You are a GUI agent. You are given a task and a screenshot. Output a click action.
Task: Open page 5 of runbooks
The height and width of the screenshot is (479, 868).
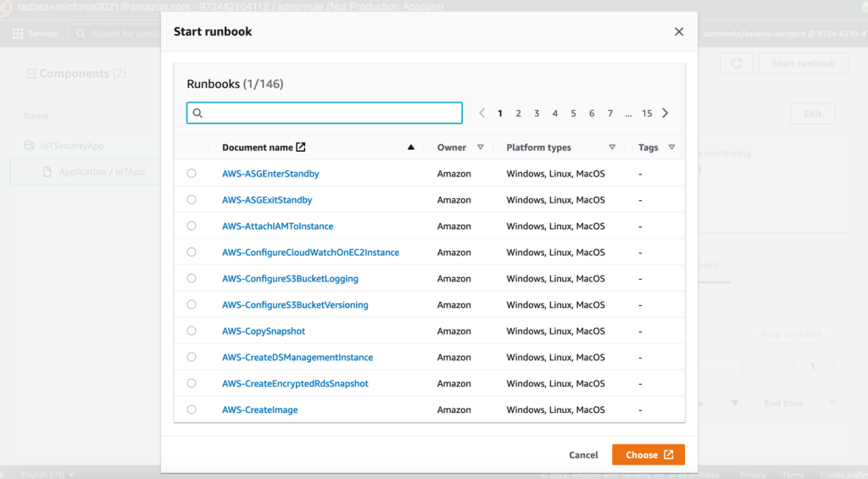pos(574,114)
